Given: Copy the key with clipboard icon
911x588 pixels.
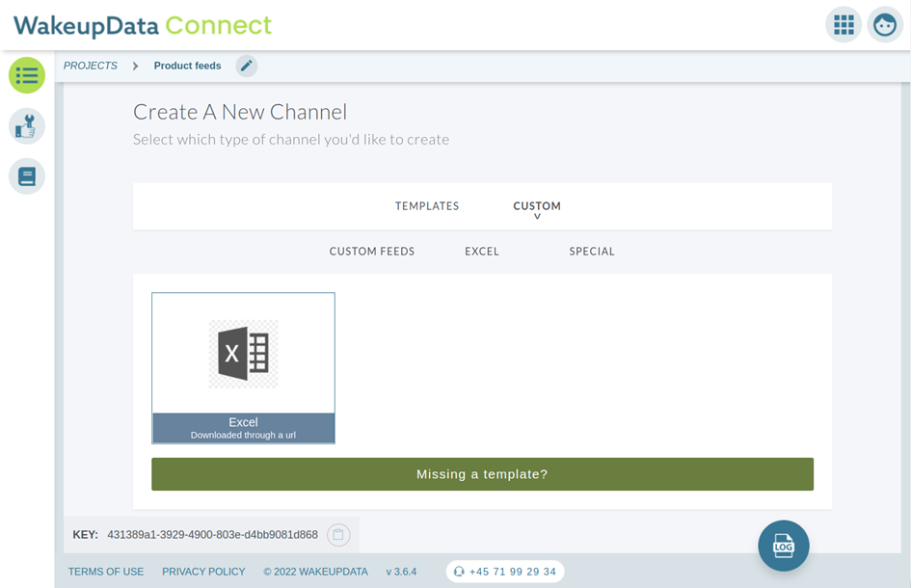Looking at the screenshot, I should (338, 535).
